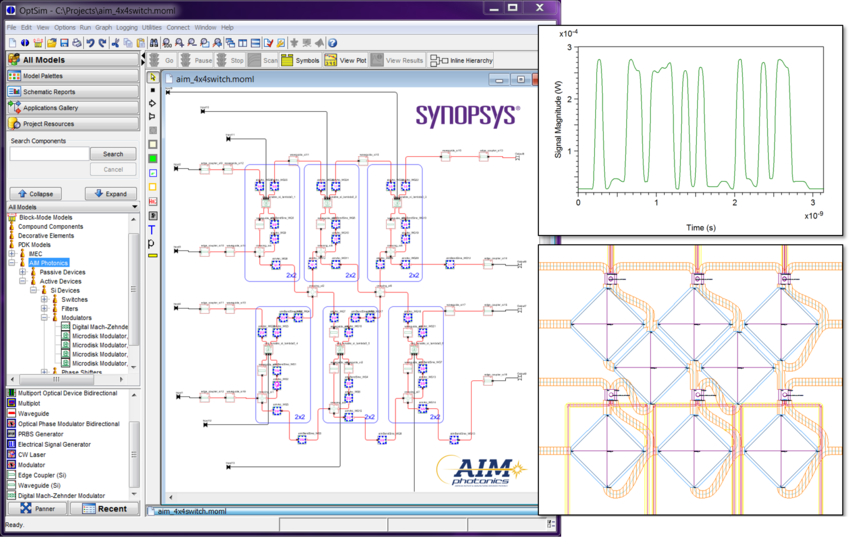The height and width of the screenshot is (545, 850).
Task: Click the Paste clipboard icon
Action: coord(141,43)
